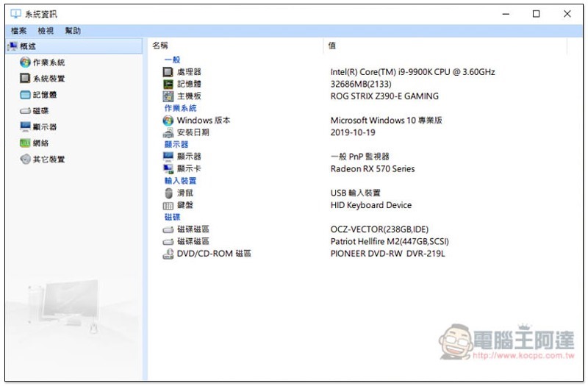Open the 顯示器 sidebar entry
588x386 pixels.
point(45,126)
